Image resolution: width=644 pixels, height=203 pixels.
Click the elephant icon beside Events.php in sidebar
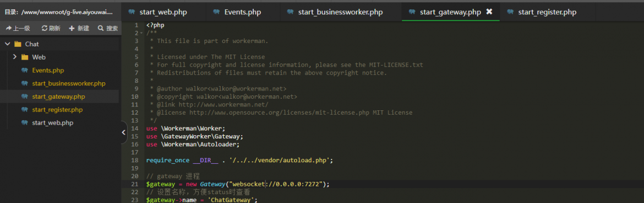[x=25, y=71]
